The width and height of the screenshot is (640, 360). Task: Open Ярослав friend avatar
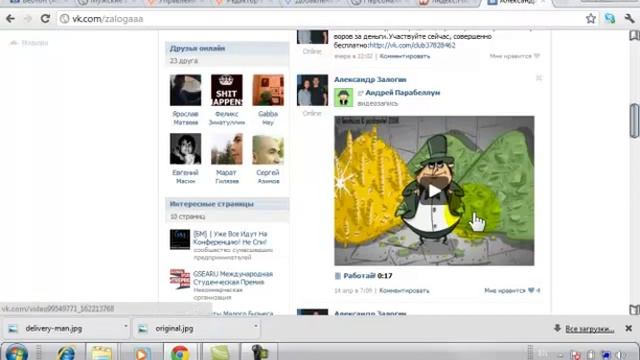click(185, 90)
